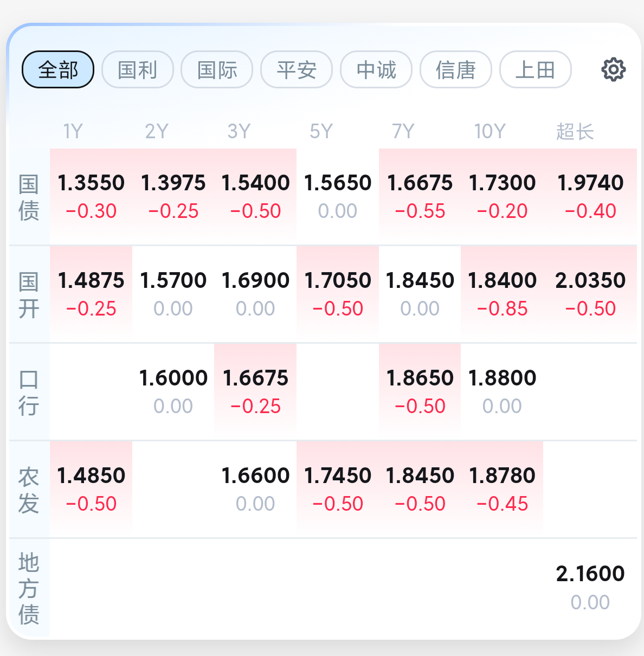
Task: Click the 口行 7Y value 1.8650
Action: (420, 391)
